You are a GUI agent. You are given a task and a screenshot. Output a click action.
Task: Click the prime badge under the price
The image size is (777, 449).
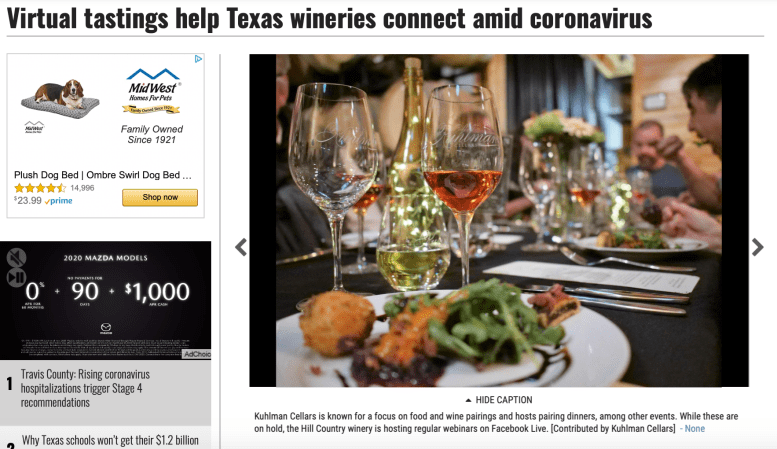pyautogui.click(x=58, y=201)
